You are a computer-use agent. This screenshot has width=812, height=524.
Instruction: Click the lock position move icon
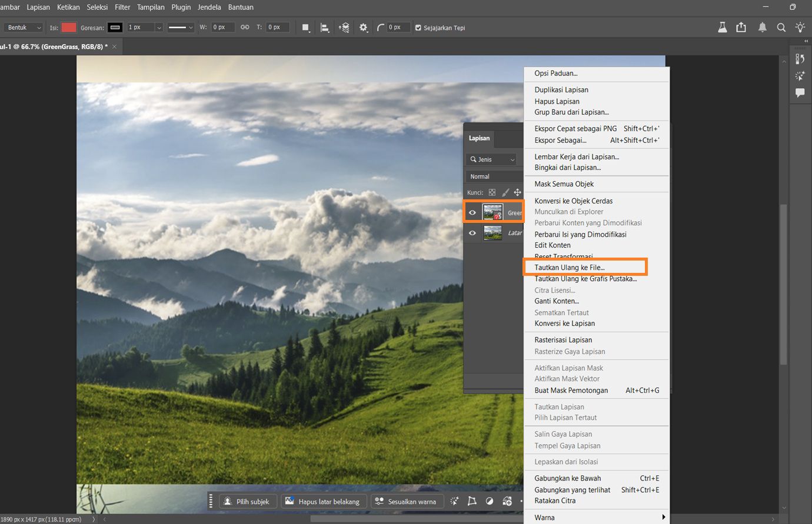coord(518,192)
